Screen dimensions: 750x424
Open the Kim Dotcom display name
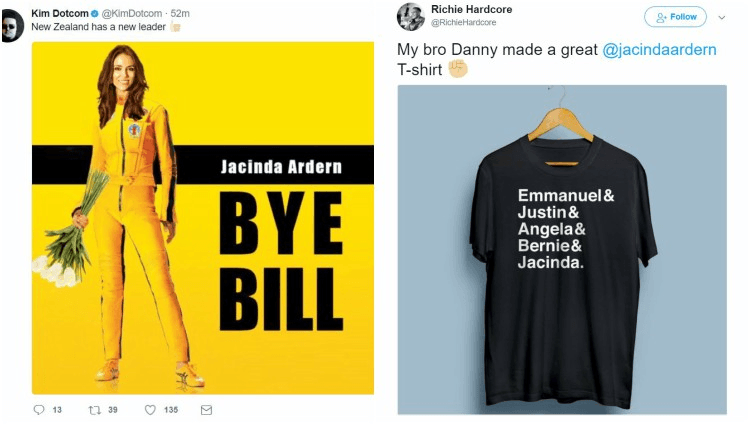click(60, 13)
